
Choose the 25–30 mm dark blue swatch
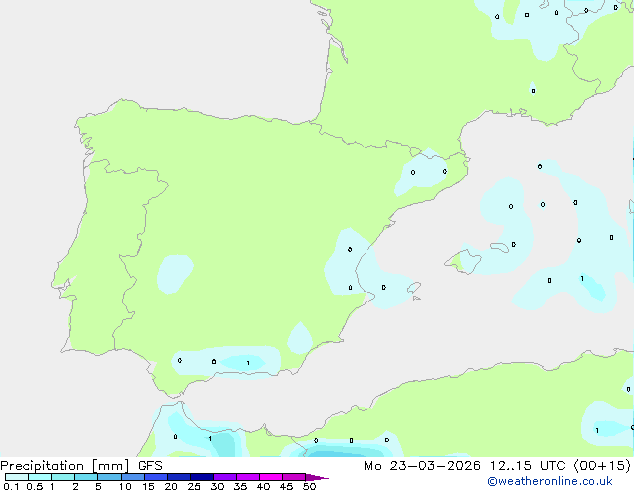[202, 477]
